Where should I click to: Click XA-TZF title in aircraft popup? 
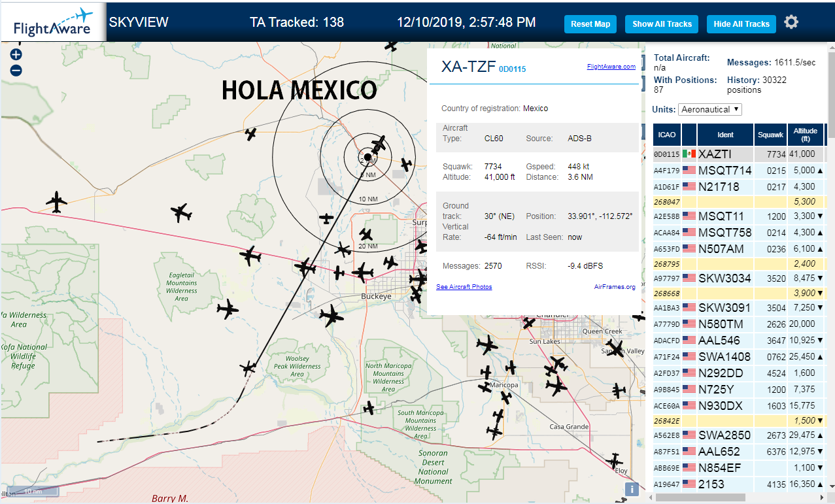(x=469, y=66)
